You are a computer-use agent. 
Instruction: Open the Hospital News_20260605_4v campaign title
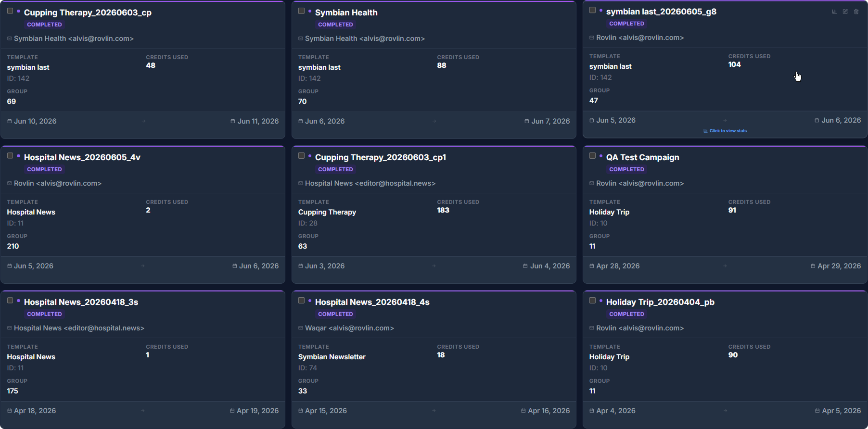(82, 157)
